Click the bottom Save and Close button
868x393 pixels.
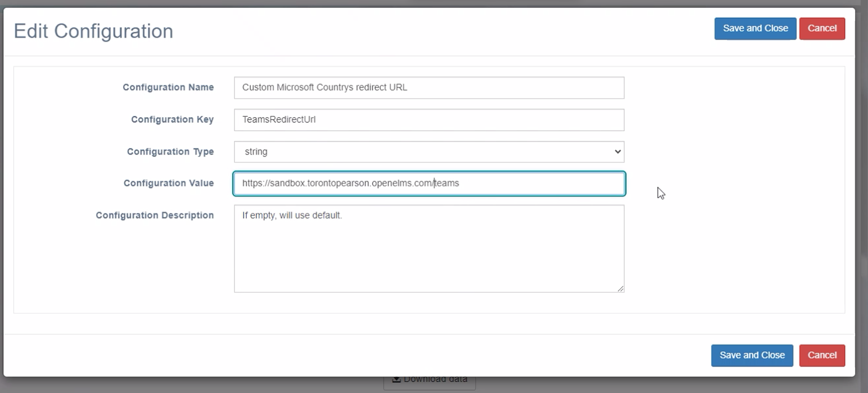tap(752, 356)
